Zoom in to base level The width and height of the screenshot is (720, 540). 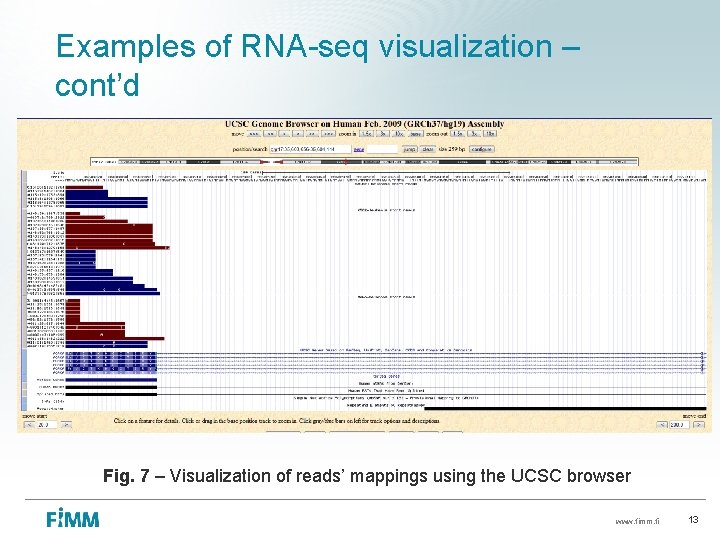(x=416, y=134)
